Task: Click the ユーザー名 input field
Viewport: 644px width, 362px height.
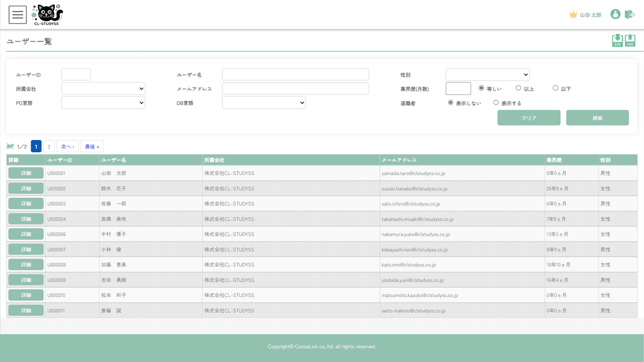Action: [x=295, y=75]
